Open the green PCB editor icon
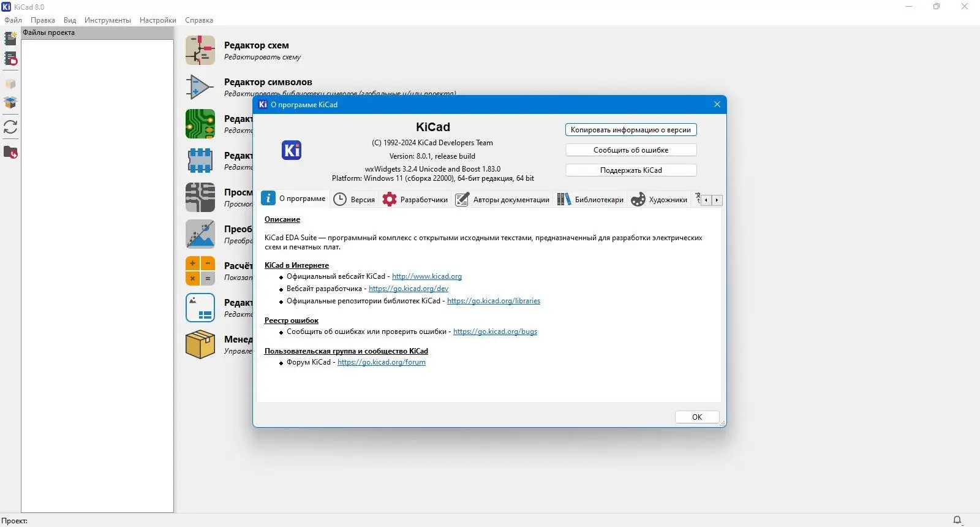The width and height of the screenshot is (980, 527). (200, 124)
